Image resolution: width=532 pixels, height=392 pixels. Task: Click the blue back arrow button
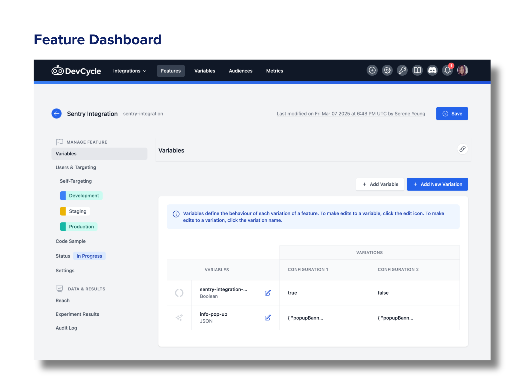(x=57, y=114)
